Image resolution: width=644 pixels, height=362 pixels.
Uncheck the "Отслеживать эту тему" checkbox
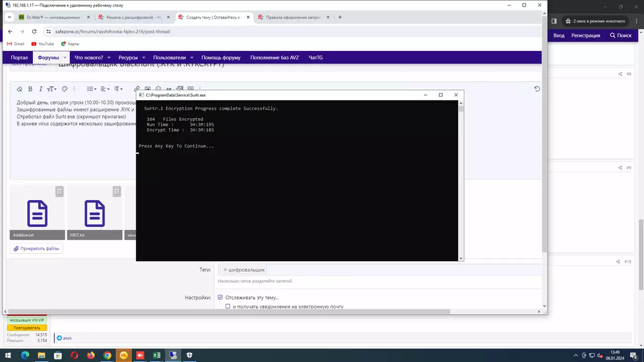click(220, 298)
